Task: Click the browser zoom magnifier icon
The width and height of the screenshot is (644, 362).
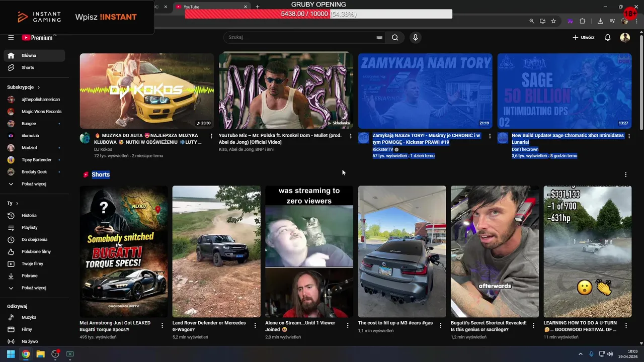Action: [532, 21]
